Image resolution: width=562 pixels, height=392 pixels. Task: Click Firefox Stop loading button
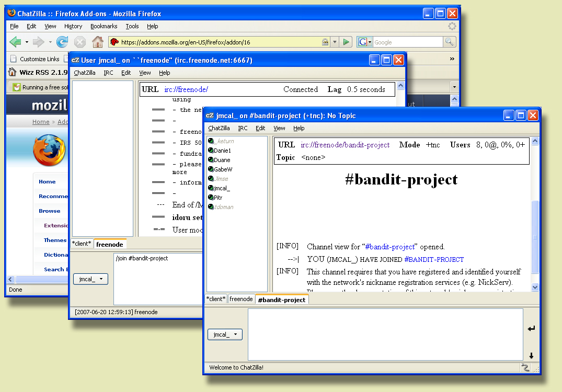80,42
